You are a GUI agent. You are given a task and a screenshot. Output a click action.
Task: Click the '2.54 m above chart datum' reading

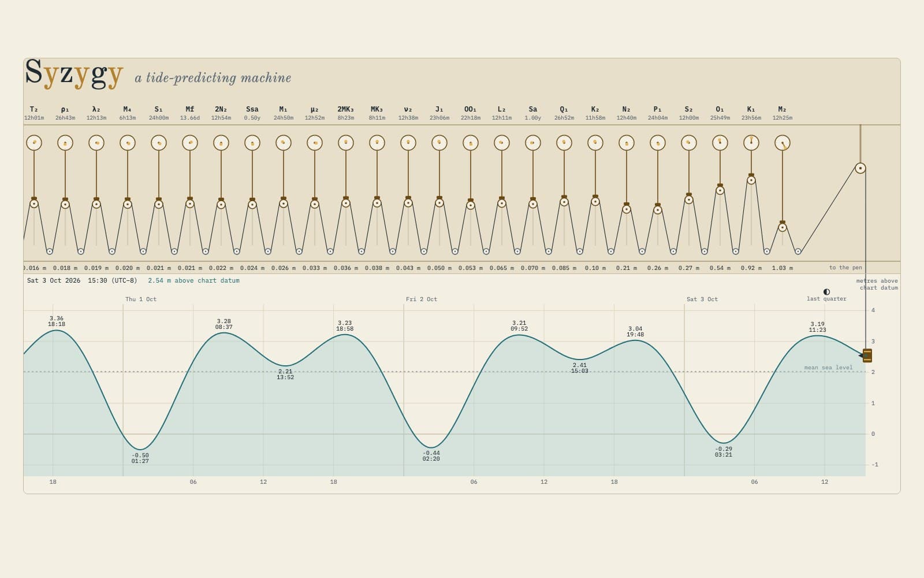pos(193,281)
